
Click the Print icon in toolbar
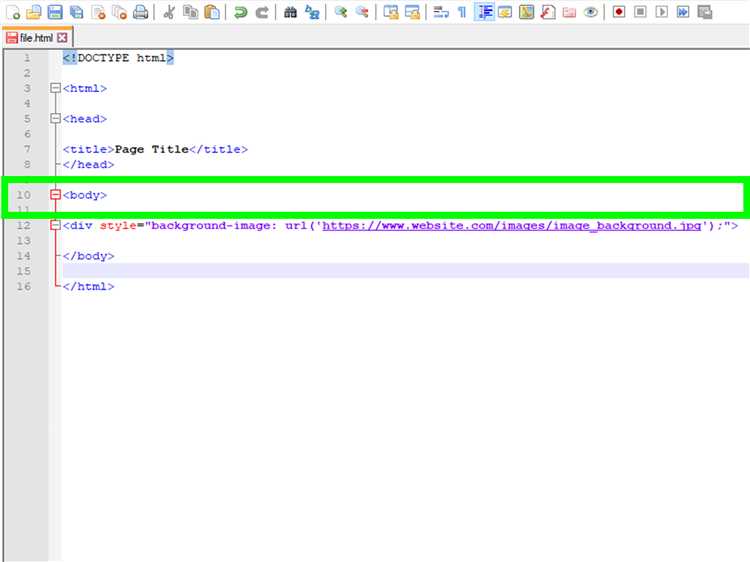click(141, 13)
